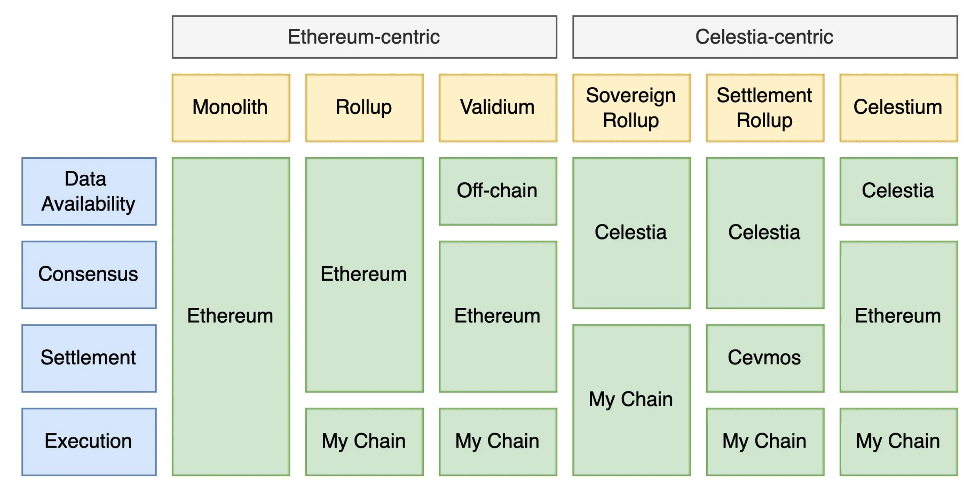Select the Settlement Rollup header box
The width and height of the screenshot is (980, 490).
[x=765, y=108]
